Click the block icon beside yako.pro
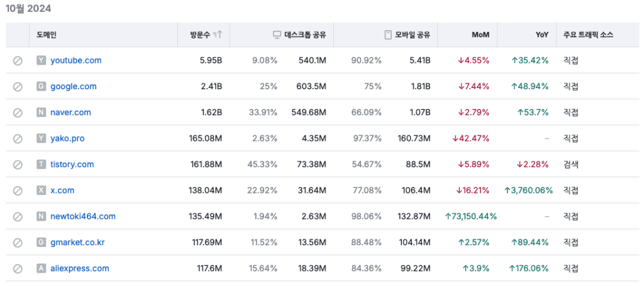This screenshot has height=286, width=644. coord(17,139)
